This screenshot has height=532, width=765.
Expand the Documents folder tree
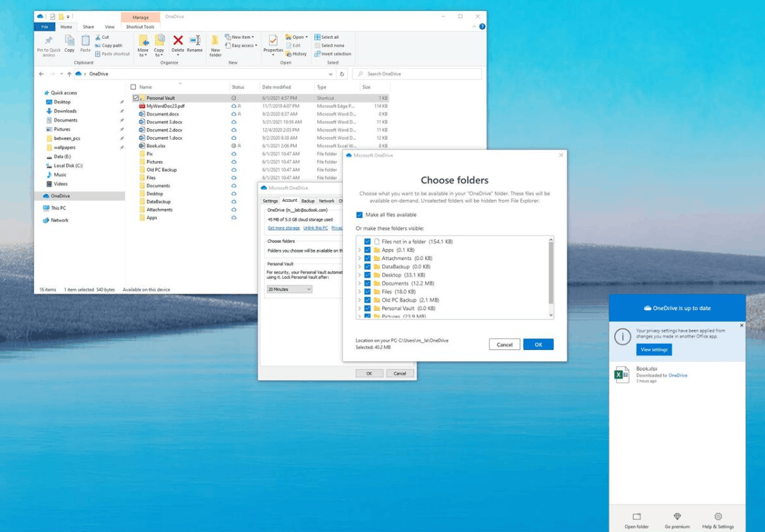[x=359, y=284]
